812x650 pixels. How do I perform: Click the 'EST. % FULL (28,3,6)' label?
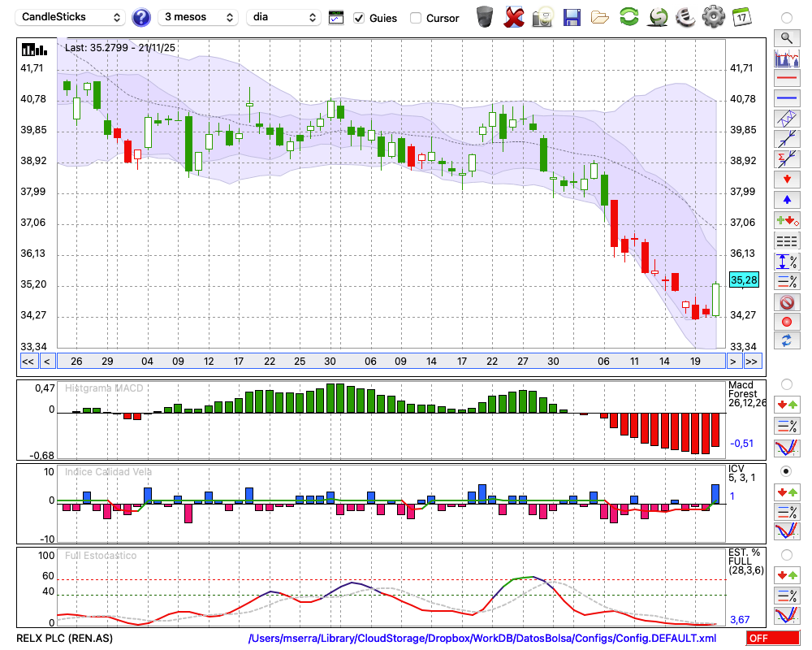coord(745,561)
